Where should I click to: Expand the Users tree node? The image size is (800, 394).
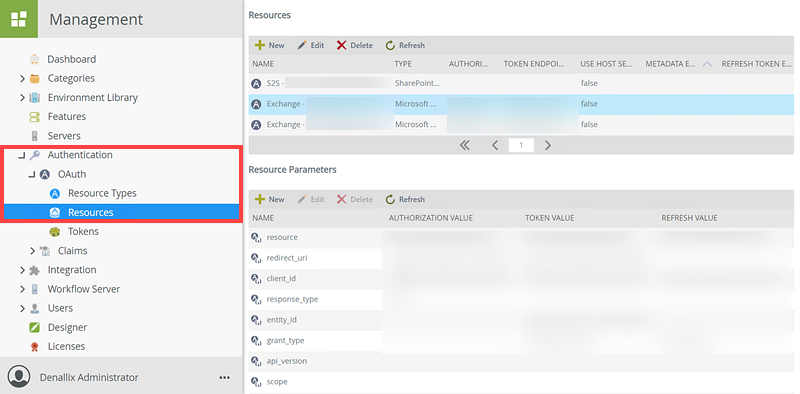(22, 308)
